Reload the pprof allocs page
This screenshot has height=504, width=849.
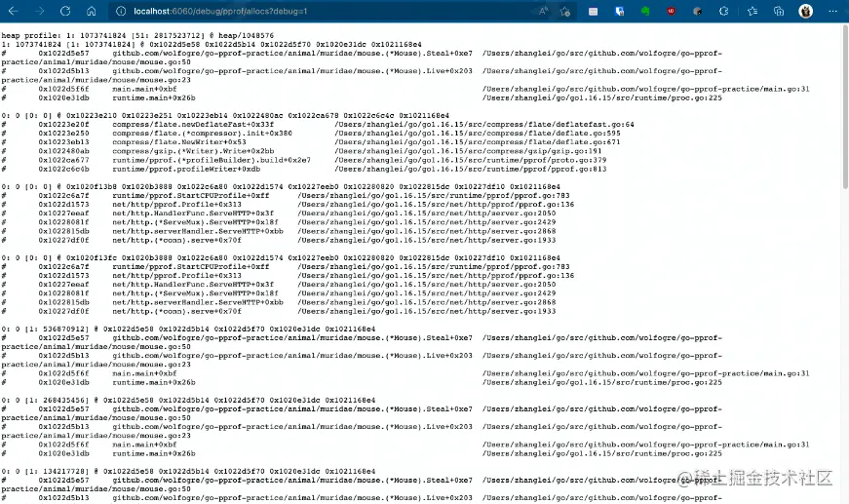(x=65, y=11)
